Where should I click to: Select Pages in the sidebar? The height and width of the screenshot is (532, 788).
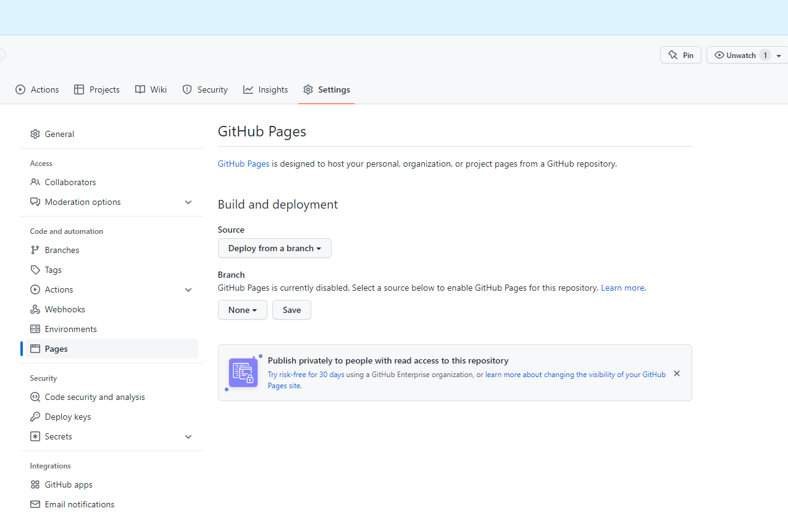(112, 349)
